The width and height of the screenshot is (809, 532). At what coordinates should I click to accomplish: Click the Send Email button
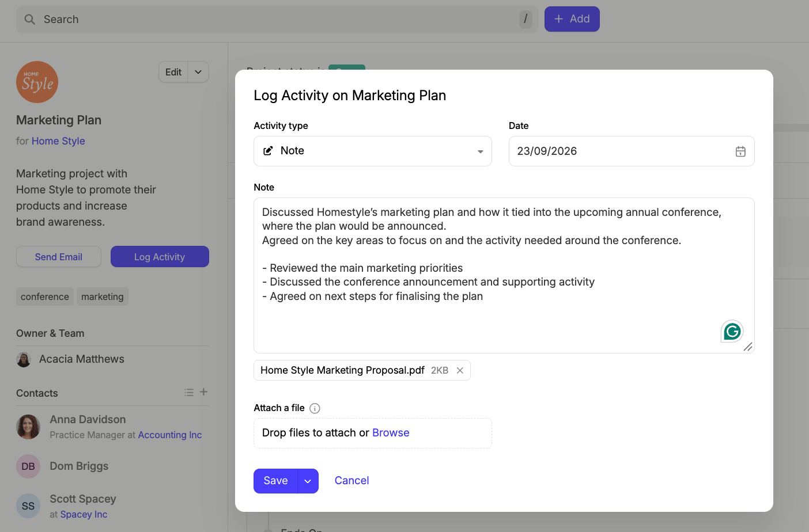point(59,257)
